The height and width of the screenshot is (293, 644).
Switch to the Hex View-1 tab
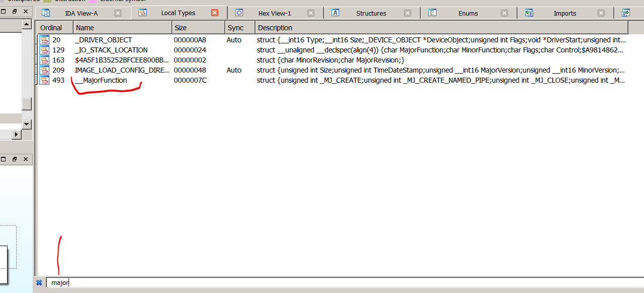click(x=275, y=14)
